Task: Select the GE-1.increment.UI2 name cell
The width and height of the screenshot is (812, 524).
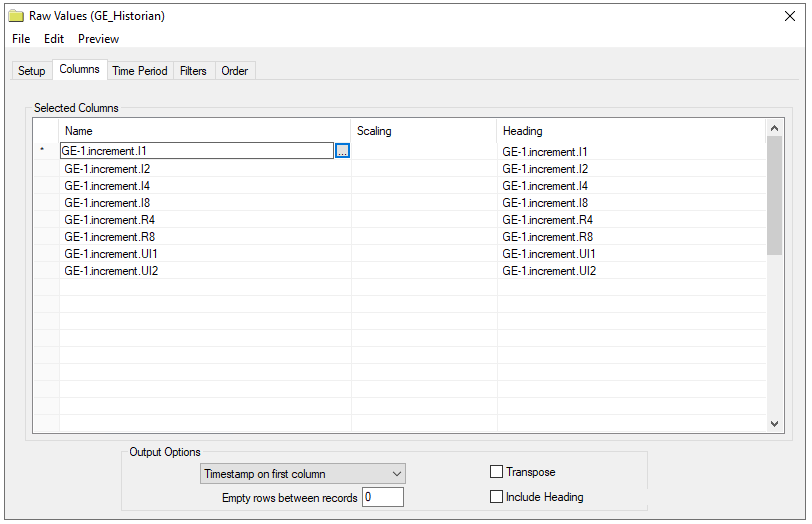Action: (205, 271)
